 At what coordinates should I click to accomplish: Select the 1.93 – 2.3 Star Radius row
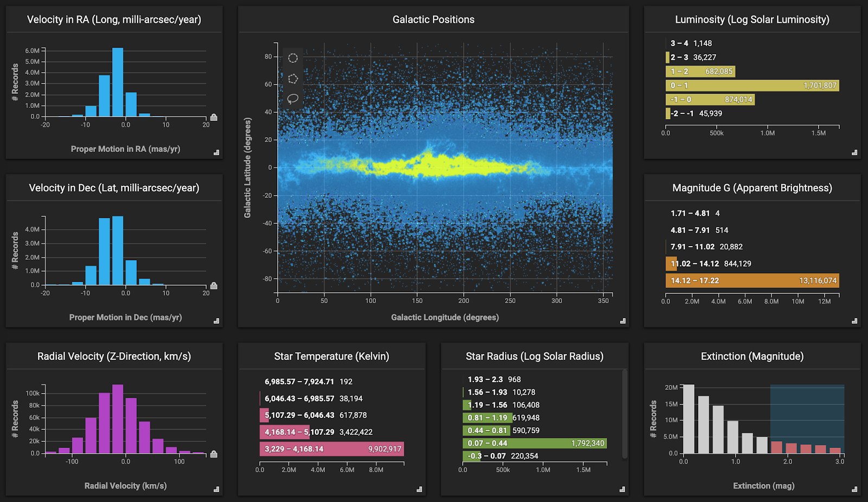click(x=535, y=379)
